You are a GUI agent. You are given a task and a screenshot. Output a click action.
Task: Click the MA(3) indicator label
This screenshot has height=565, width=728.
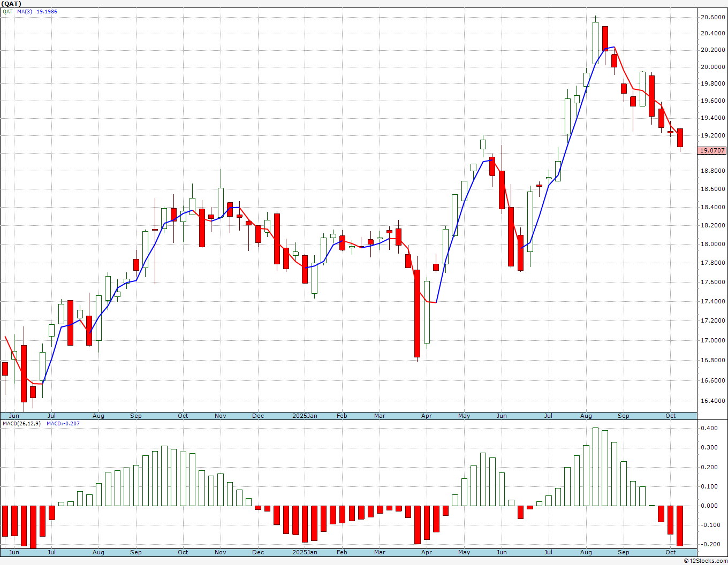(25, 11)
